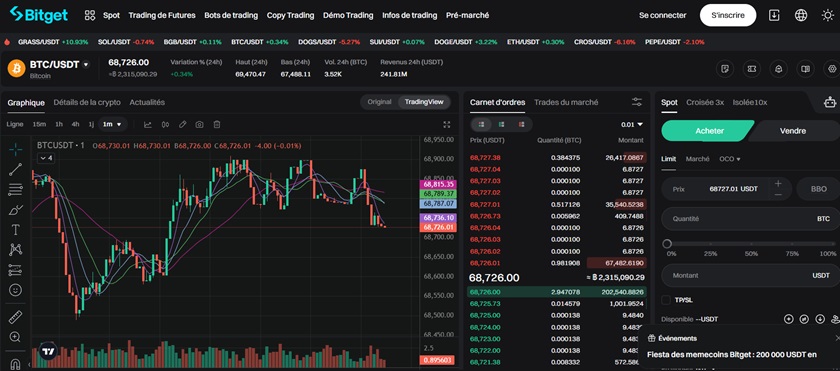Click the coupon ticket icon
This screenshot has width=840, height=371.
click(752, 69)
